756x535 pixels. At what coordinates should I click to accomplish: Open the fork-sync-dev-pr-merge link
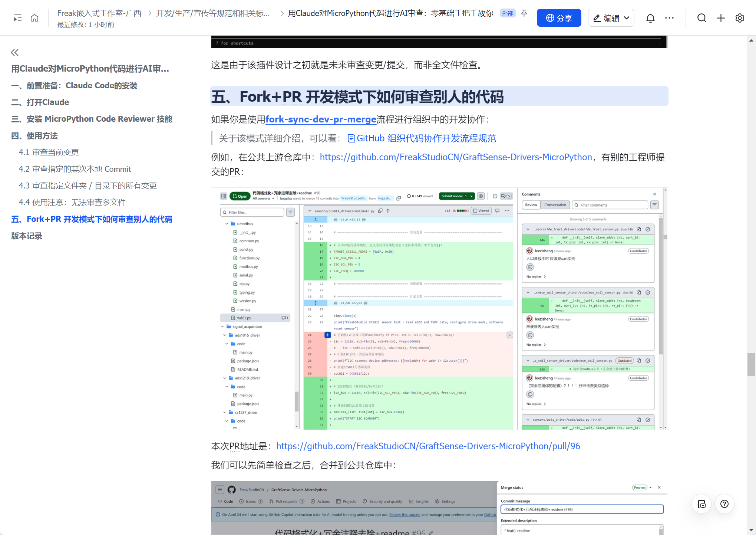[x=321, y=119]
